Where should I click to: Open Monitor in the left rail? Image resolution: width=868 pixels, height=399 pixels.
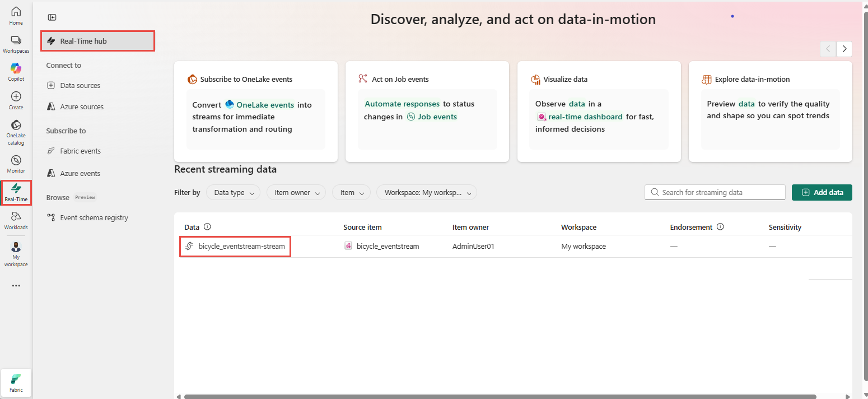coord(16,164)
